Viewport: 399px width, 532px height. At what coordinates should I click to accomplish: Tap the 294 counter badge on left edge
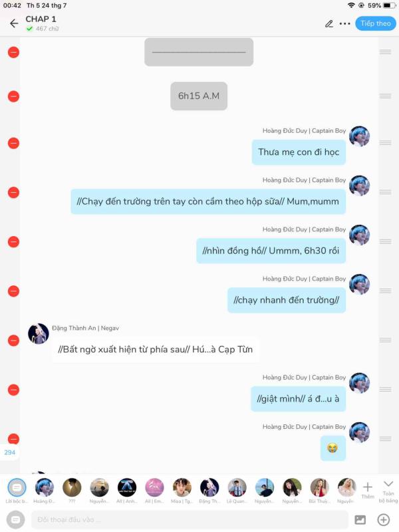pyautogui.click(x=9, y=452)
